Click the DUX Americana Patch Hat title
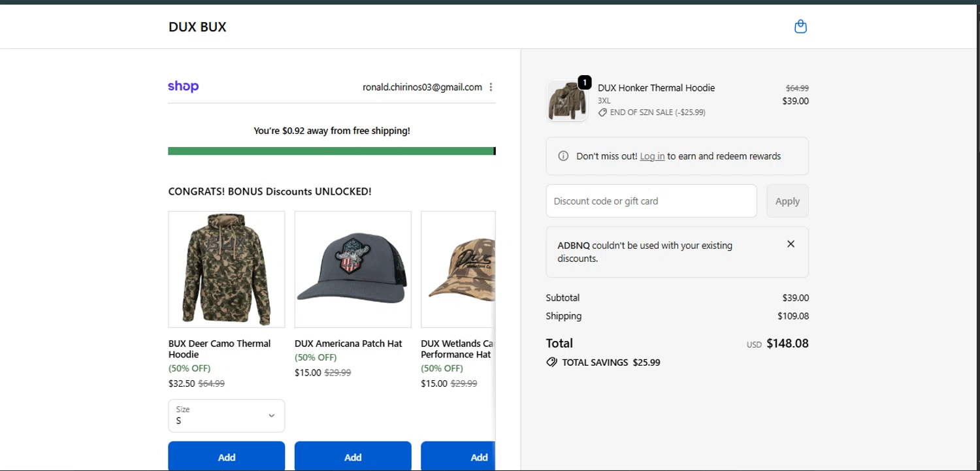The height and width of the screenshot is (471, 980). 348,343
